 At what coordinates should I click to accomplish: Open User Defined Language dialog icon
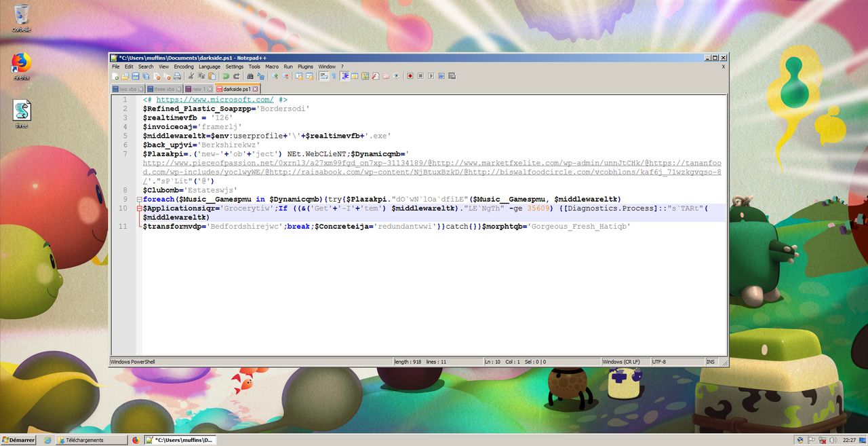point(355,76)
